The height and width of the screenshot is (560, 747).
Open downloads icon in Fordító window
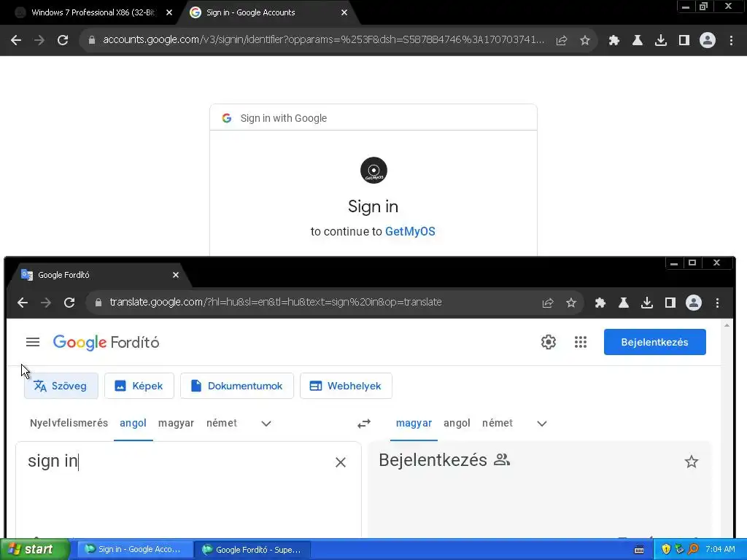[646, 303]
